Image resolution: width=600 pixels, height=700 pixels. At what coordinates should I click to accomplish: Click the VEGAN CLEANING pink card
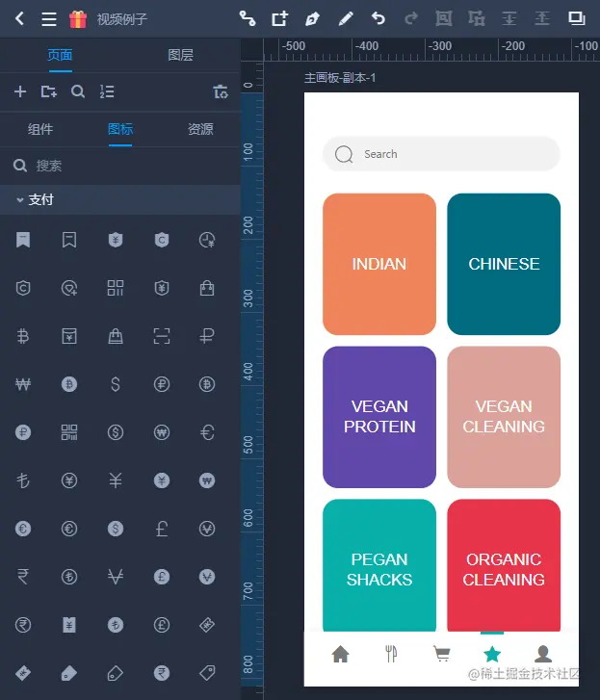pos(504,417)
